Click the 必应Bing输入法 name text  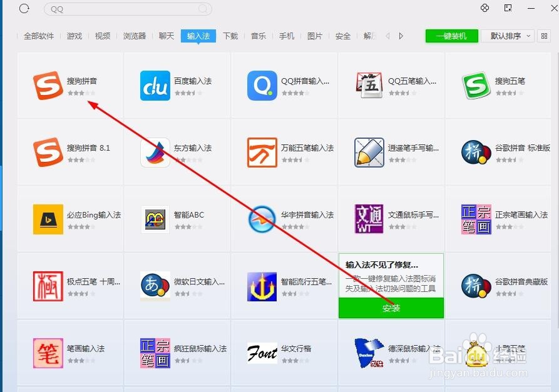coord(94,214)
